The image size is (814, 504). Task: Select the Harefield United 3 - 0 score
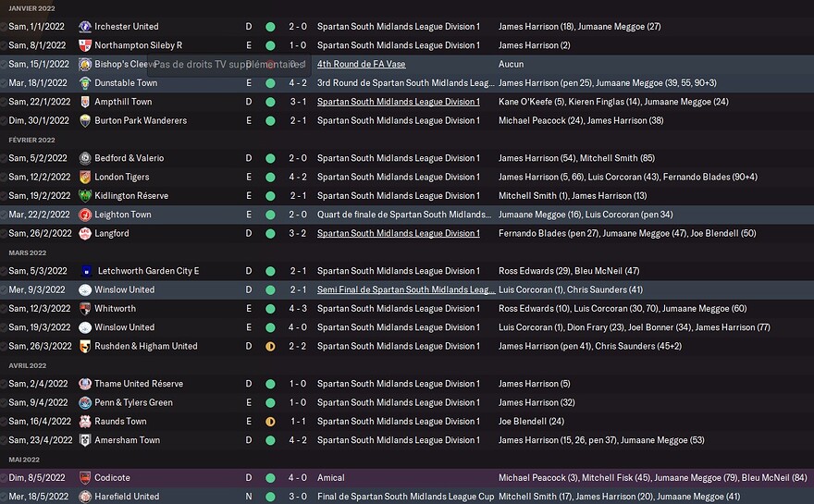pyautogui.click(x=298, y=497)
